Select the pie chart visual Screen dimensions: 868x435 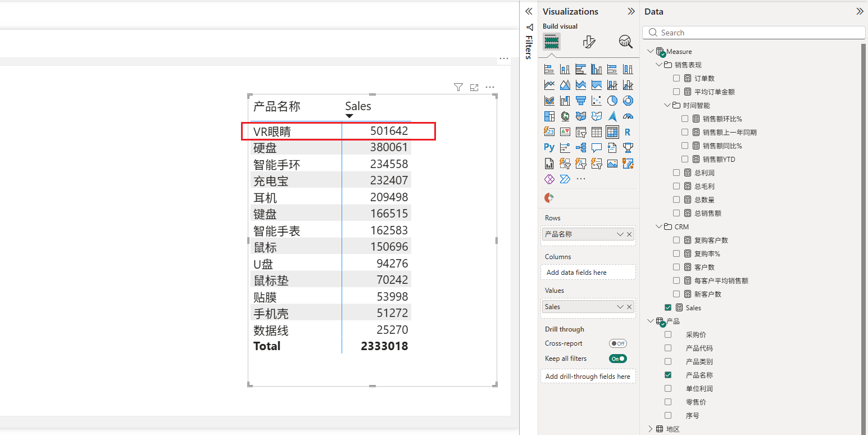coord(612,101)
